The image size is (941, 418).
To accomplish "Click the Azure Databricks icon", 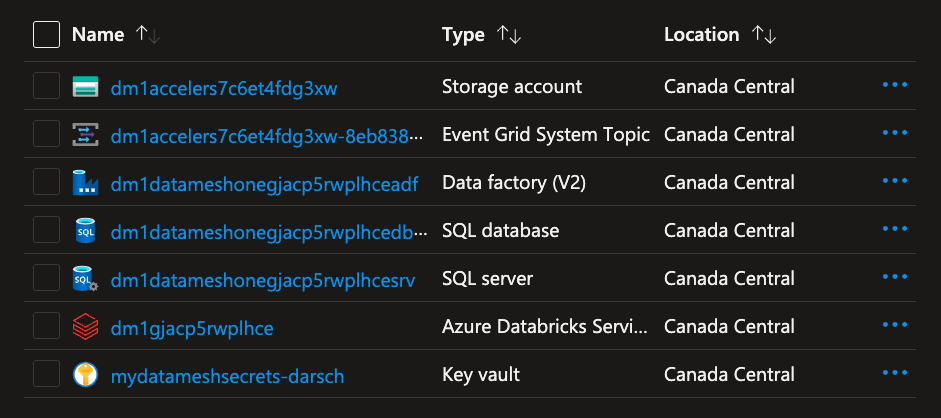I will [x=85, y=327].
